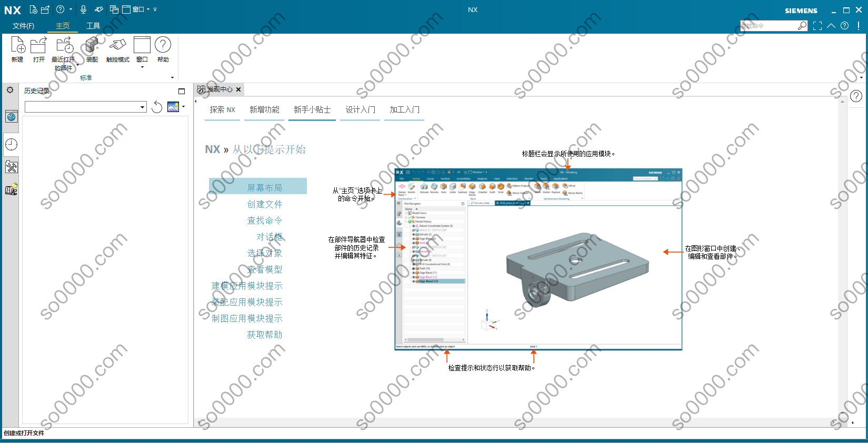This screenshot has width=868, height=443.
Task: Click the 屏幕布局 link
Action: (x=265, y=188)
